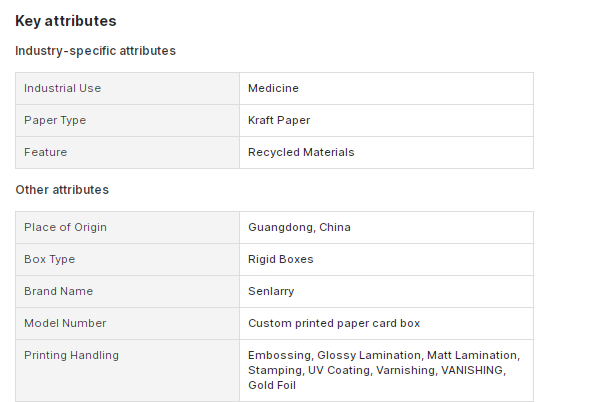605x402 pixels.
Task: Select the Industry-specific attributes subheading
Action: pos(95,51)
